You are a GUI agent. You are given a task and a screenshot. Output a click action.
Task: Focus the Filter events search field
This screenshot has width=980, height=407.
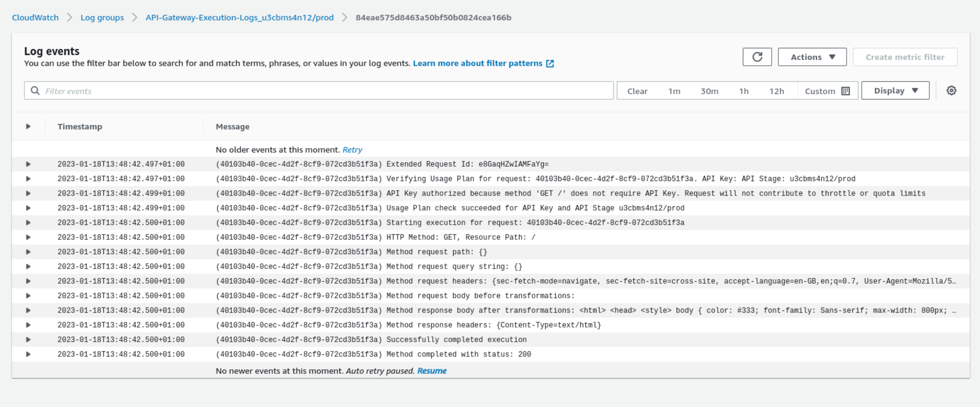(x=319, y=91)
